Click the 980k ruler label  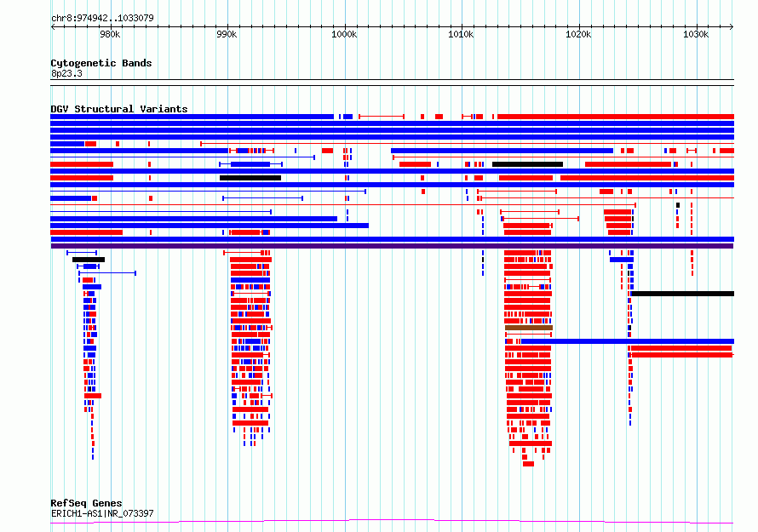coord(110,34)
